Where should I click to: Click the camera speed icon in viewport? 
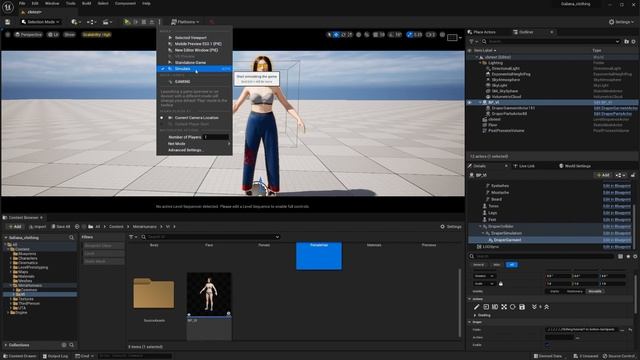click(431, 35)
